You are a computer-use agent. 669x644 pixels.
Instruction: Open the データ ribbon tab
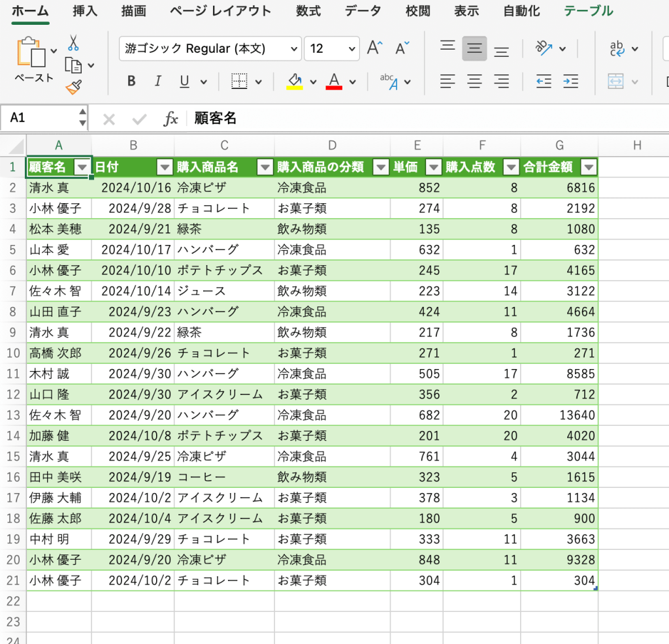pos(363,11)
